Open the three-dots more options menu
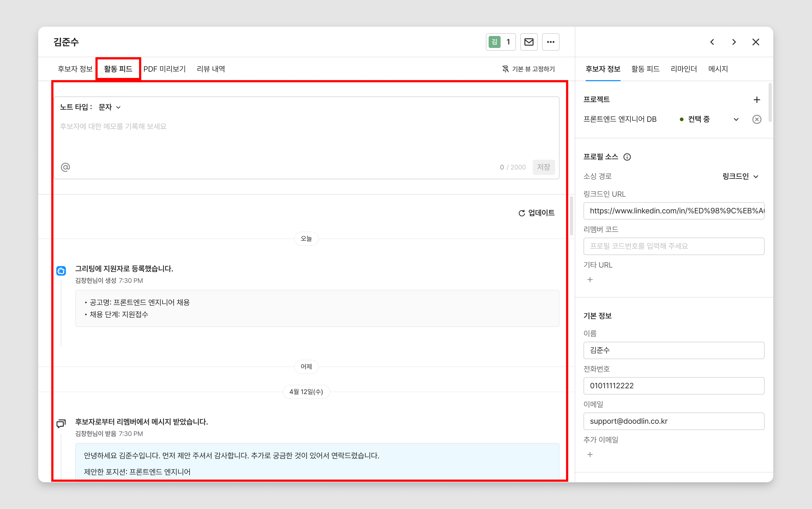Viewport: 812px width, 509px height. pyautogui.click(x=550, y=42)
